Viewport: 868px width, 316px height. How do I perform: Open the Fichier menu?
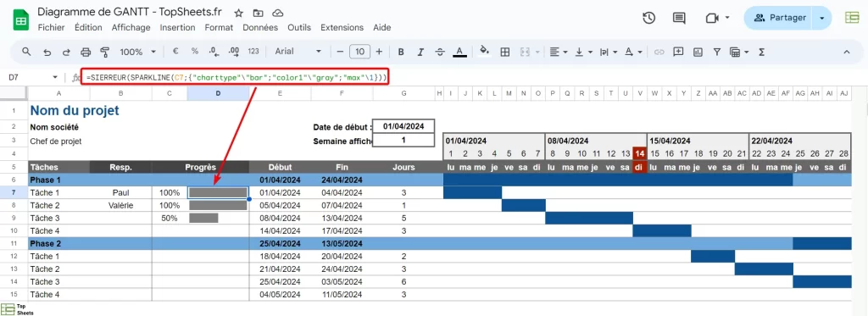point(51,27)
